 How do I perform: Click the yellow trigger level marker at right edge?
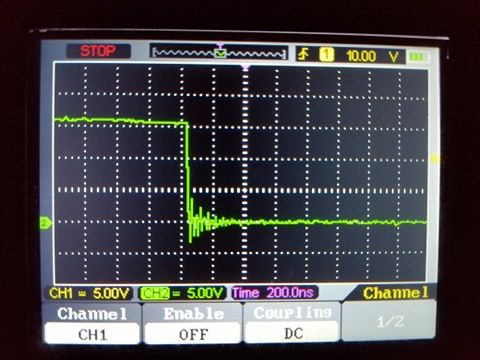coord(434,159)
